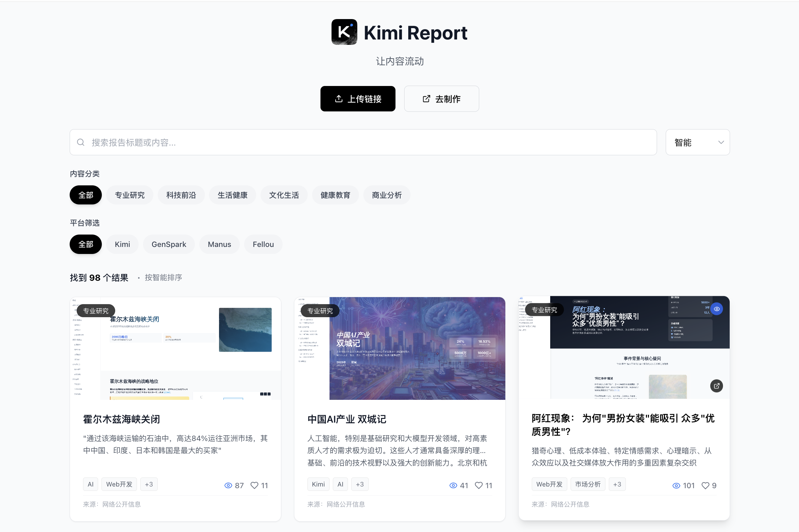Expand +3 tags on 霍尔木兹海峡关闭 card
799x532 pixels.
point(149,484)
